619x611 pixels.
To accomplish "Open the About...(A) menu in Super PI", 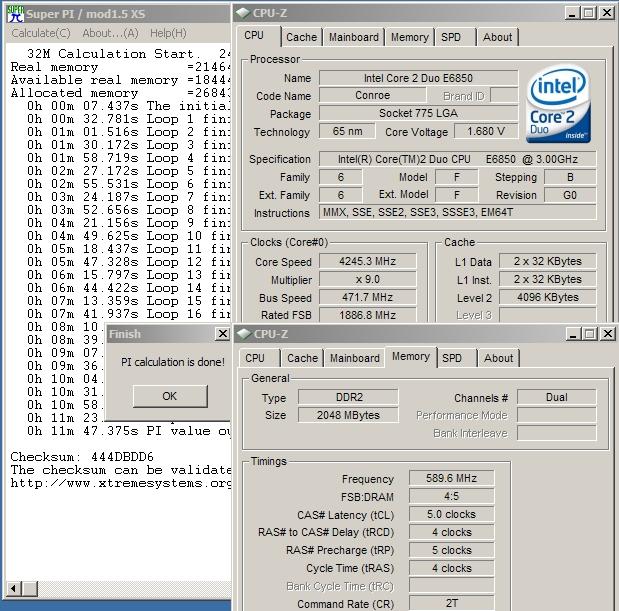I will point(110,33).
